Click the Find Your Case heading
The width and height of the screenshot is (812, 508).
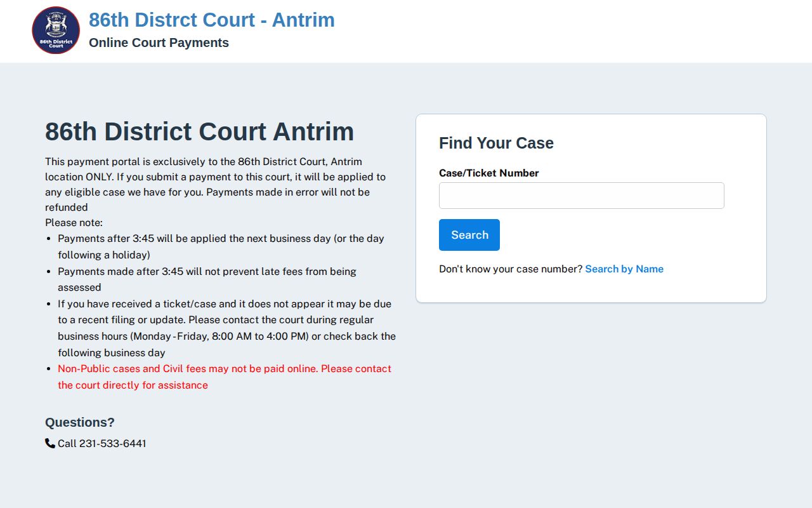496,143
